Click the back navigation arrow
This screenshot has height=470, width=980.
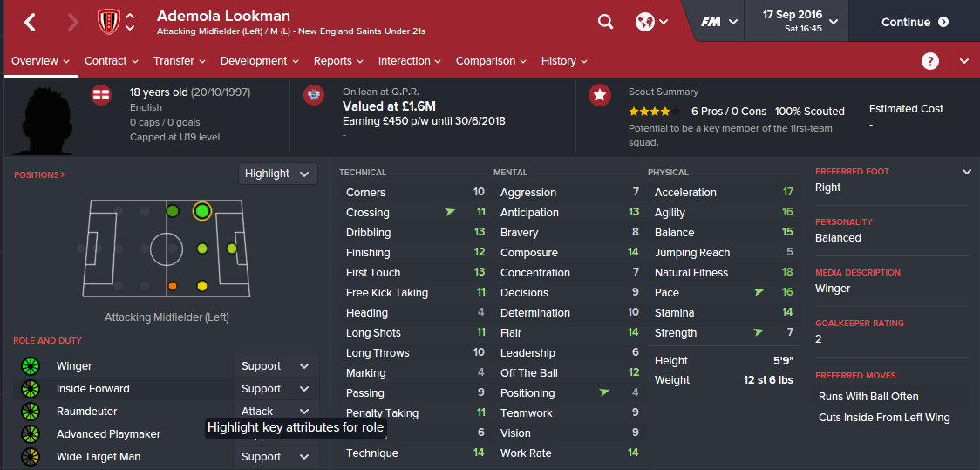30,22
